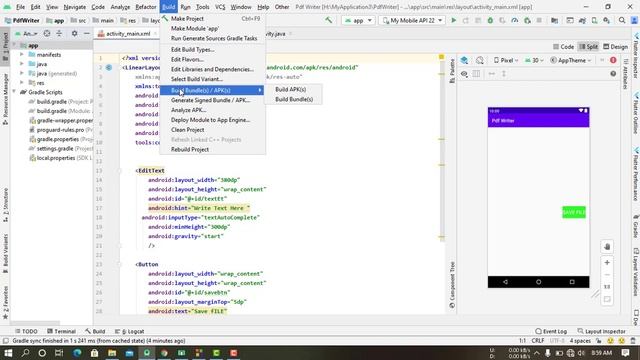Open My Mobile API 22 device dropdown
Viewport: 640px width, 360px height.
(412, 20)
